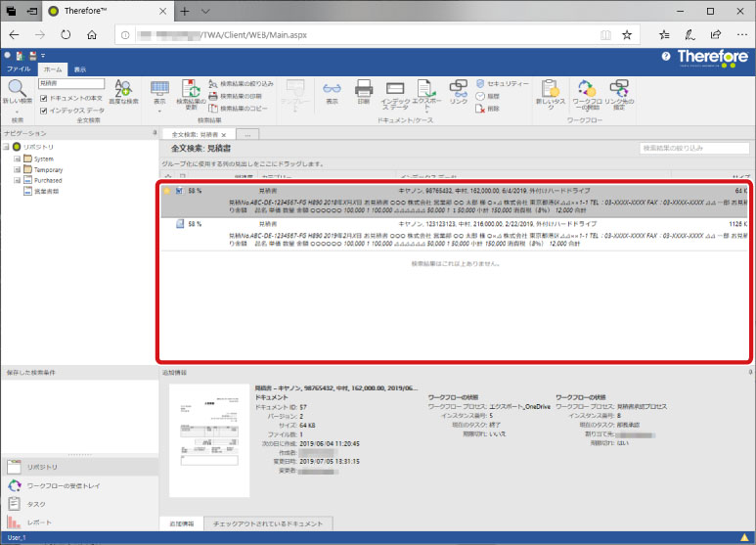Image resolution: width=756 pixels, height=545 pixels.
Task: Toggle インデックス データ checkbox
Action: [43, 111]
